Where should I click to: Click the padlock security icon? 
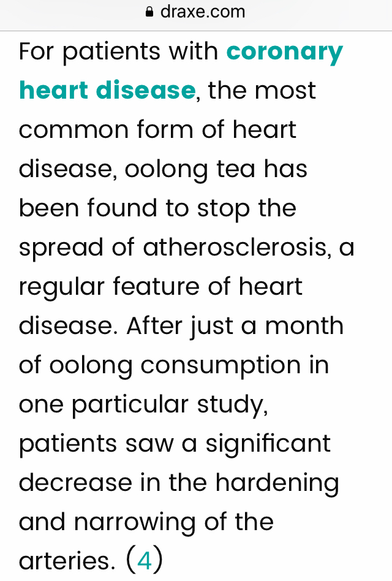point(149,12)
